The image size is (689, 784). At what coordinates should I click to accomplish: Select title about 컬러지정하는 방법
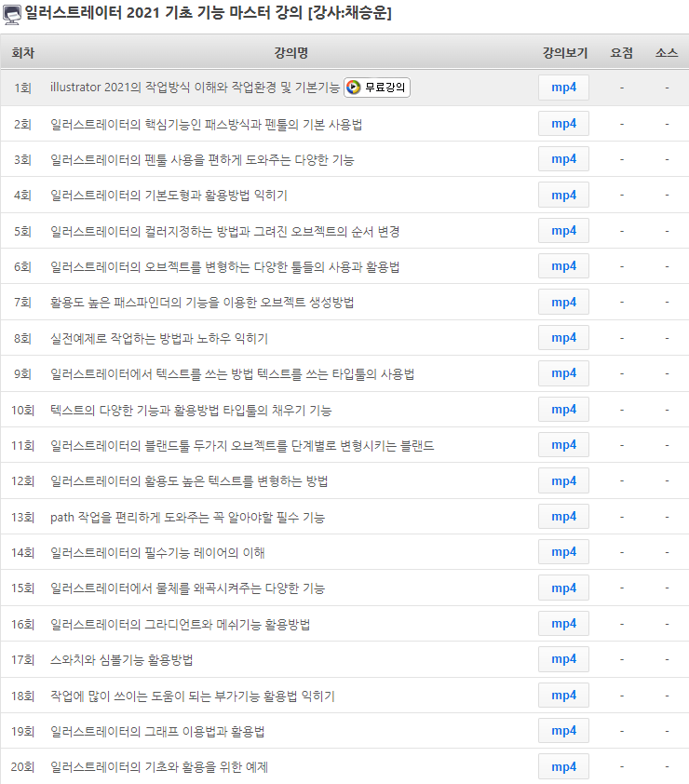(x=225, y=232)
